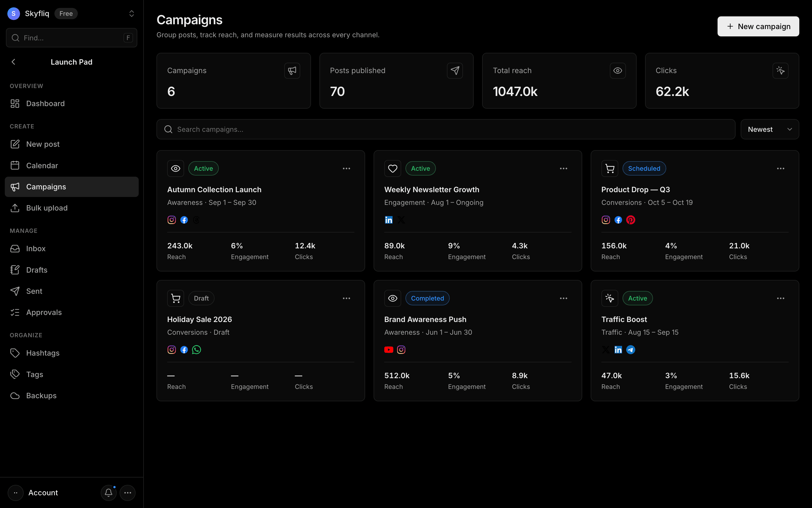Image resolution: width=812 pixels, height=508 pixels.
Task: Click the YouTube icon on Brand Awareness Push
Action: (389, 350)
